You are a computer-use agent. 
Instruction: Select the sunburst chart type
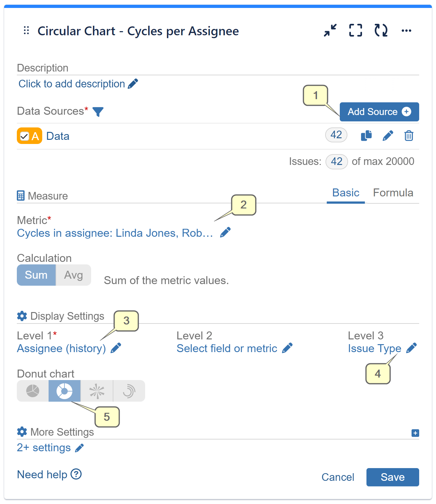pos(97,391)
